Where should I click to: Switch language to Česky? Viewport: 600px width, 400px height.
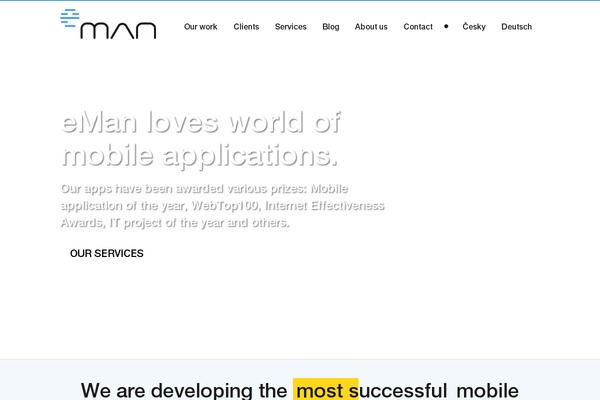tap(474, 27)
